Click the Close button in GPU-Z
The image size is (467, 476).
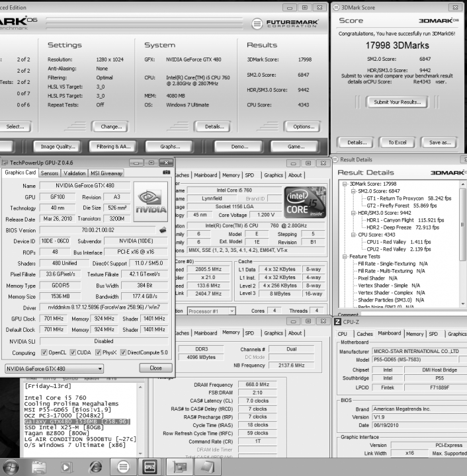pos(155,368)
